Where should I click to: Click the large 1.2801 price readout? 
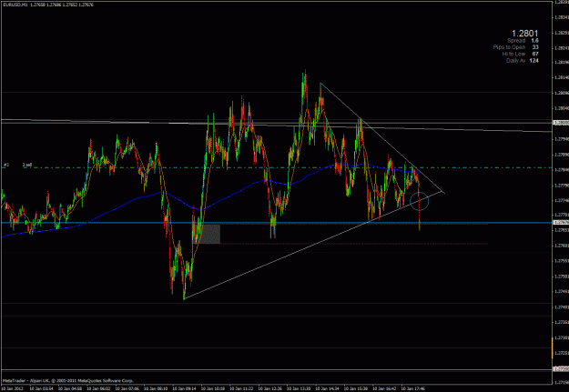pos(524,34)
